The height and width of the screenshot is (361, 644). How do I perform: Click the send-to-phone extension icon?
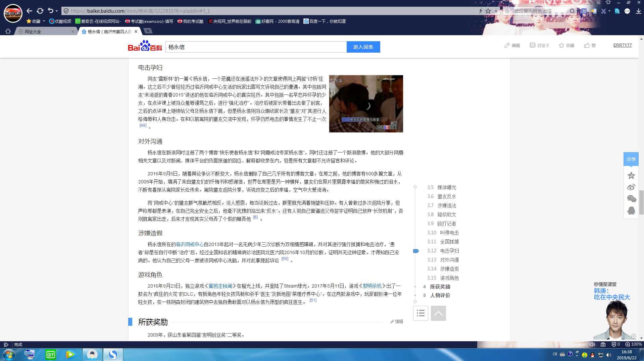coord(594,11)
